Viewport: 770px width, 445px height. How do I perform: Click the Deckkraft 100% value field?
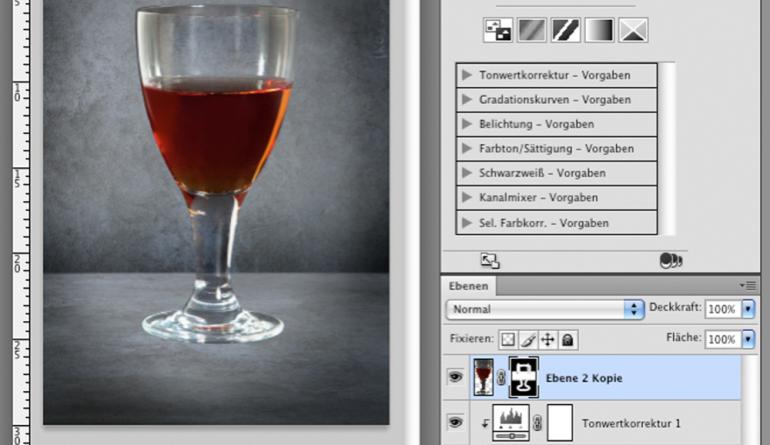coord(723,309)
